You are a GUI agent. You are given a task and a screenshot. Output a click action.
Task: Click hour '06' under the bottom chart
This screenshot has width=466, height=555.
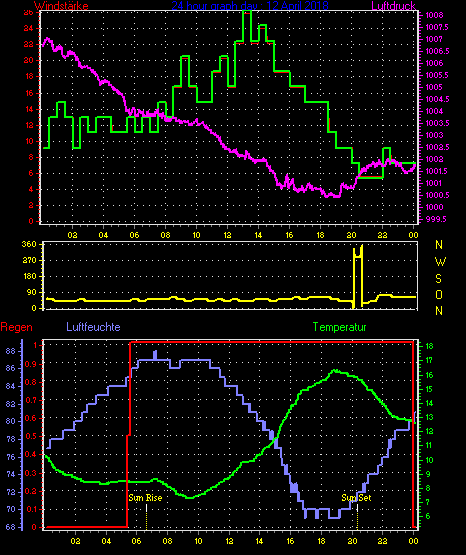coord(137,541)
